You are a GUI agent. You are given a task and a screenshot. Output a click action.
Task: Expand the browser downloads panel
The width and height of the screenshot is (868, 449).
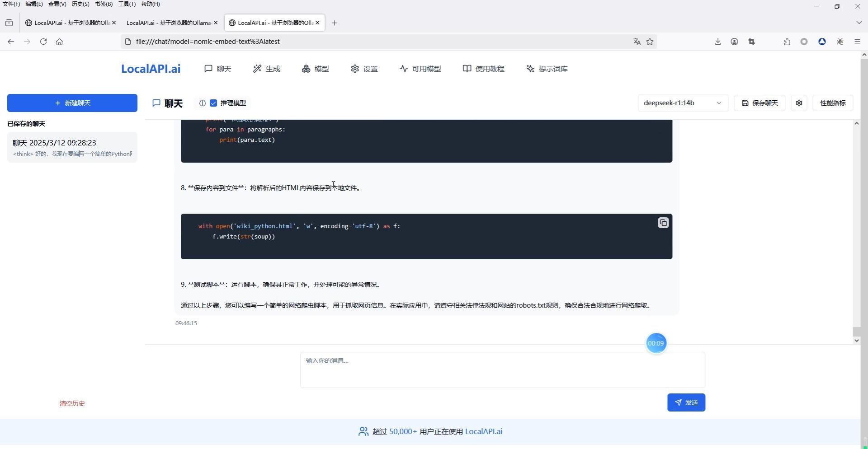[x=717, y=41]
